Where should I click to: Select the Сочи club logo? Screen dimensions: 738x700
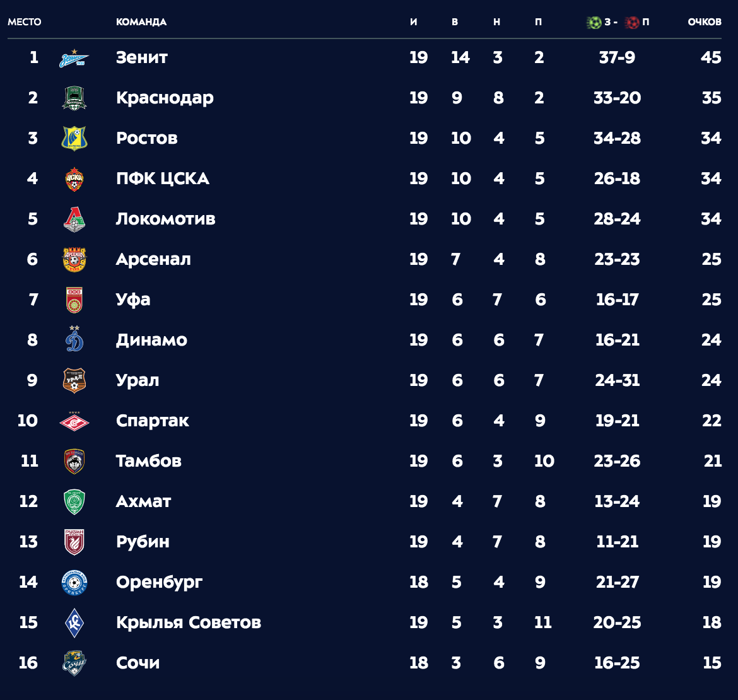[x=74, y=663]
